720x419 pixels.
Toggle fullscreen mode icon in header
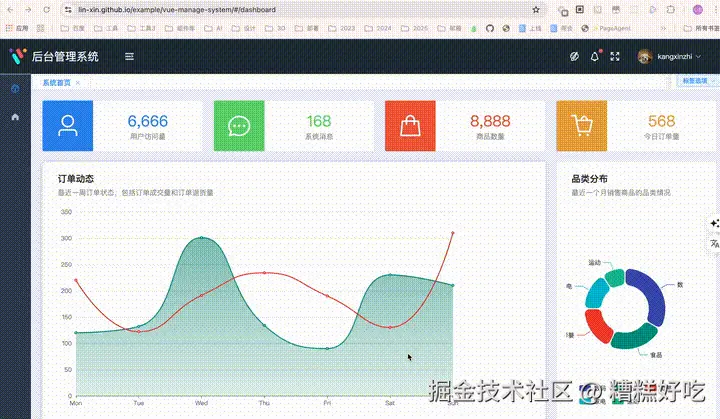pyautogui.click(x=615, y=57)
